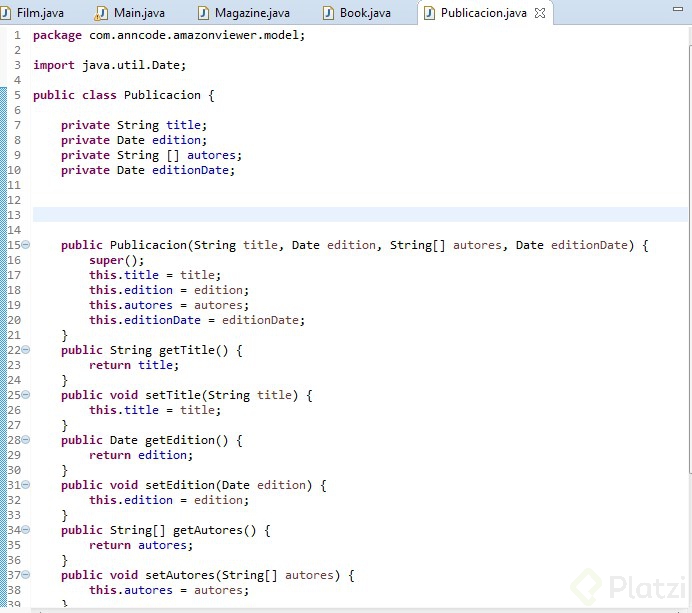Close the Publicacion.java tab
Image resolution: width=692 pixels, height=613 pixels.
[x=540, y=13]
